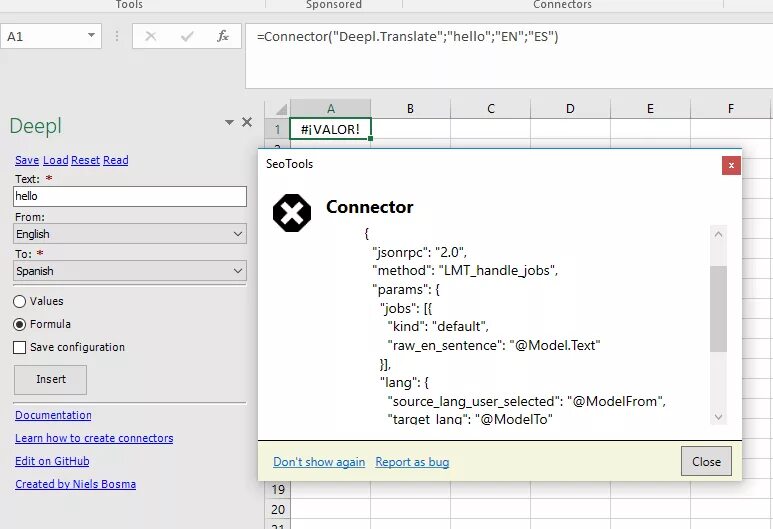
Task: Click the Sponsored ribbon group label
Action: [334, 4]
